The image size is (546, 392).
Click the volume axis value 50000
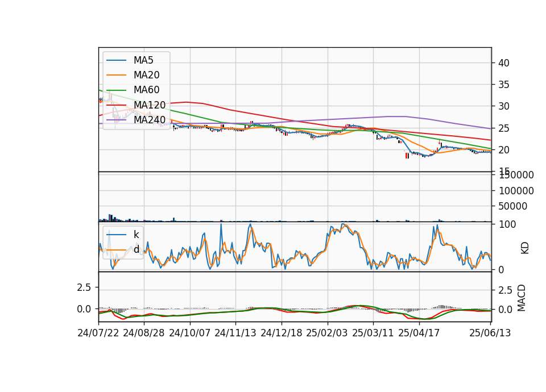(x=513, y=207)
